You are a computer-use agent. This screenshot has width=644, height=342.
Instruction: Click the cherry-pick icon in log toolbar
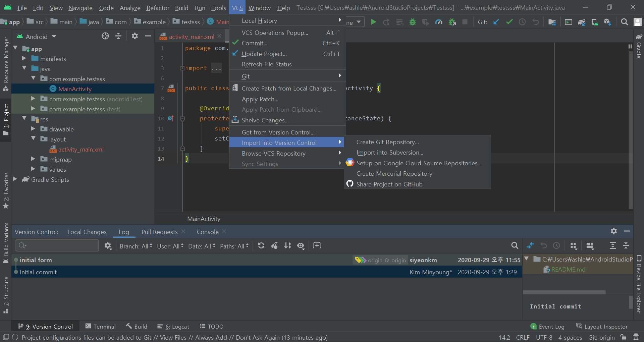[x=274, y=246]
